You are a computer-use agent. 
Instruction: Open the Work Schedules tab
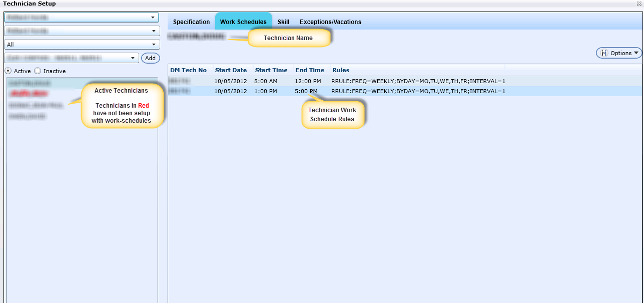point(243,22)
